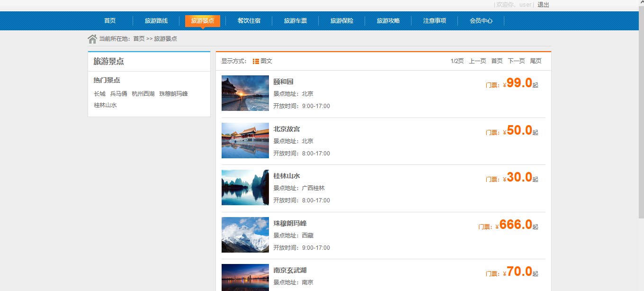This screenshot has width=644, height=291.
Task: Click the 50.0 ticket price
Action: (x=519, y=130)
